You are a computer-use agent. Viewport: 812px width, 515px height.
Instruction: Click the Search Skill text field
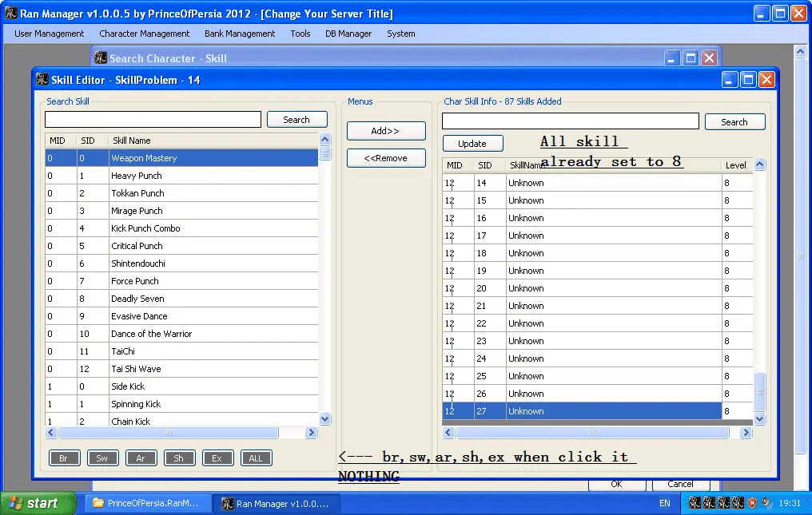click(x=153, y=120)
